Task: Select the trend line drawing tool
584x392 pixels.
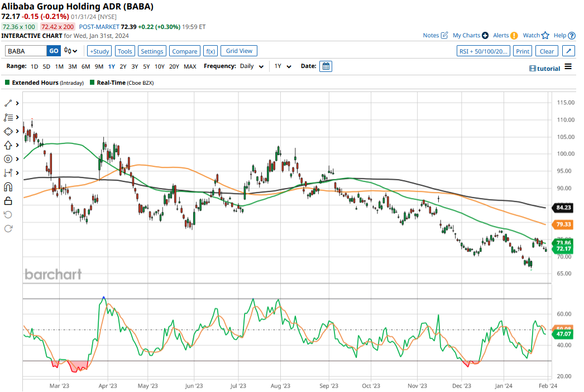Action: coord(8,103)
